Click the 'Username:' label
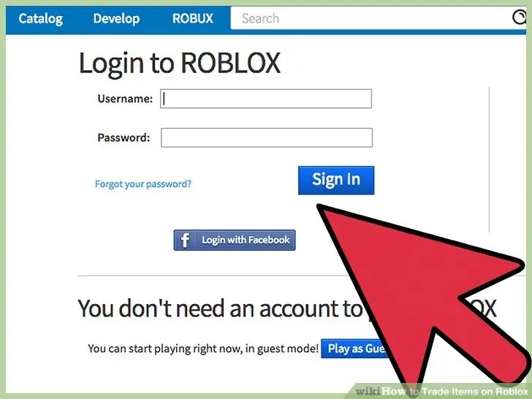Screen dimensions: 532x399 click(x=125, y=99)
